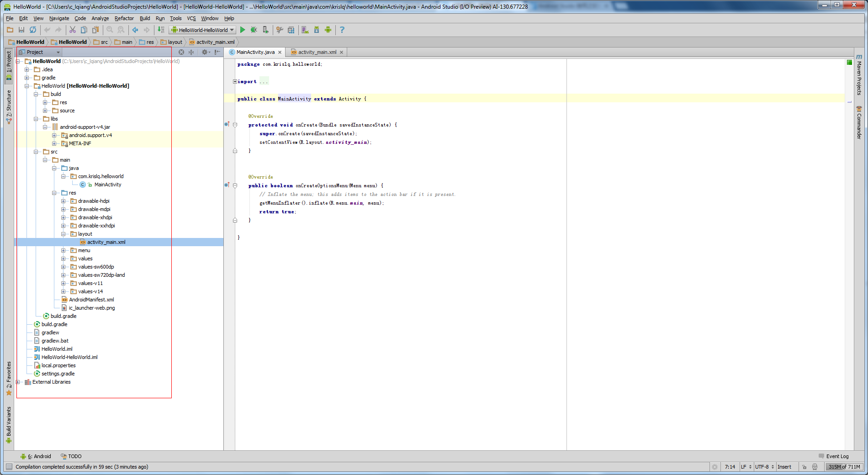Run the app with the green play button
This screenshot has height=475, width=868.
pyautogui.click(x=243, y=30)
